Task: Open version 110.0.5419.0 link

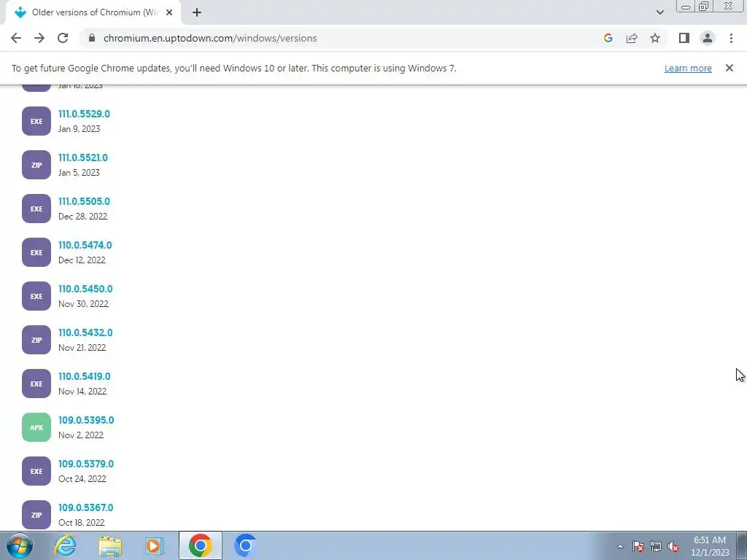Action: point(85,377)
